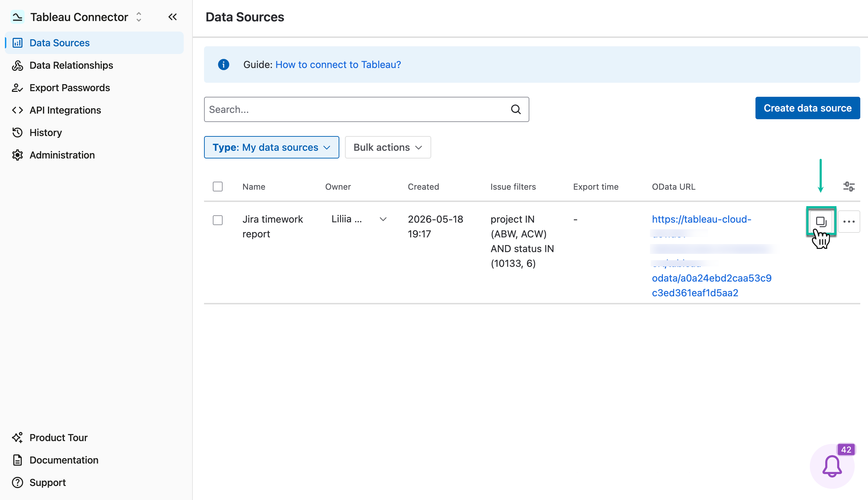Click the Support question mark icon
Viewport: 868px width, 500px height.
pos(18,482)
